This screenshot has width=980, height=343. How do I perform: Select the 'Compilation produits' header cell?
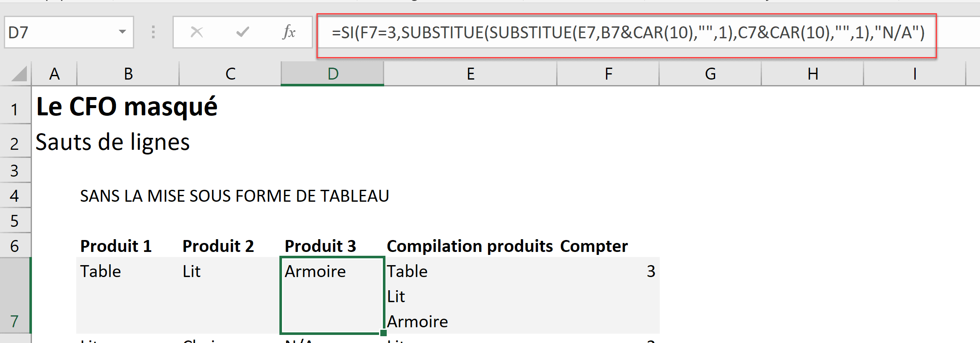click(469, 246)
